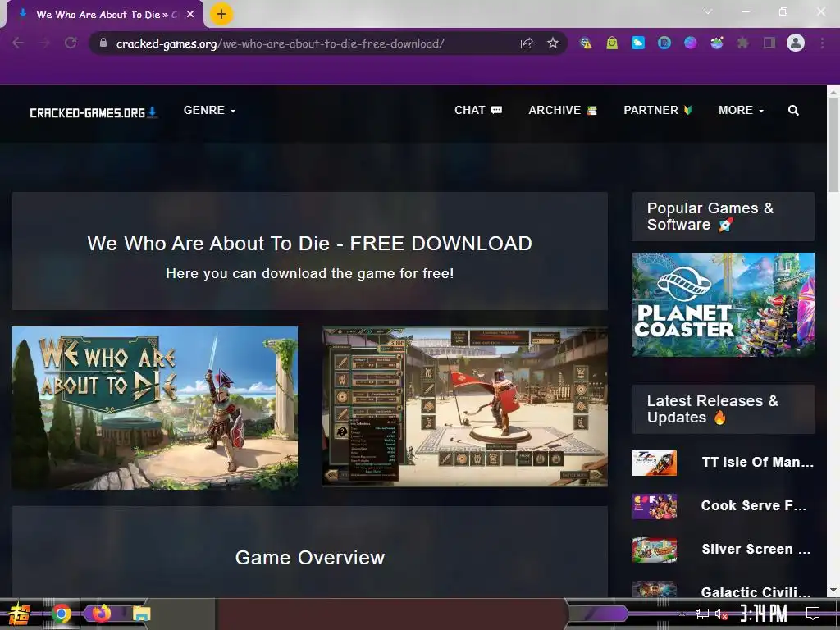This screenshot has height=630, width=840.
Task: Click the Popular Games & Software heading
Action: [710, 217]
